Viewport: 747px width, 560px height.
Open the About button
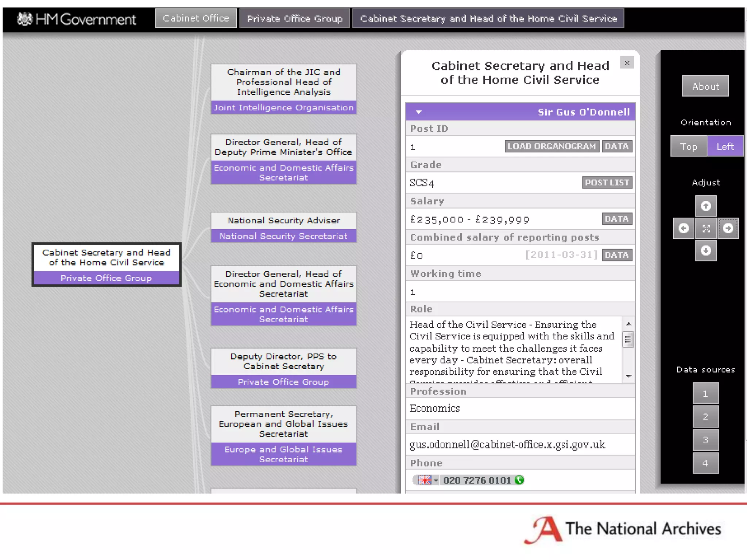coord(705,86)
